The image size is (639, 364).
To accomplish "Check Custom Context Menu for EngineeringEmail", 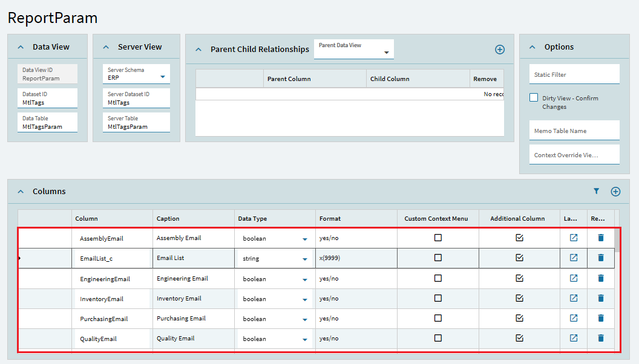I will (x=437, y=278).
